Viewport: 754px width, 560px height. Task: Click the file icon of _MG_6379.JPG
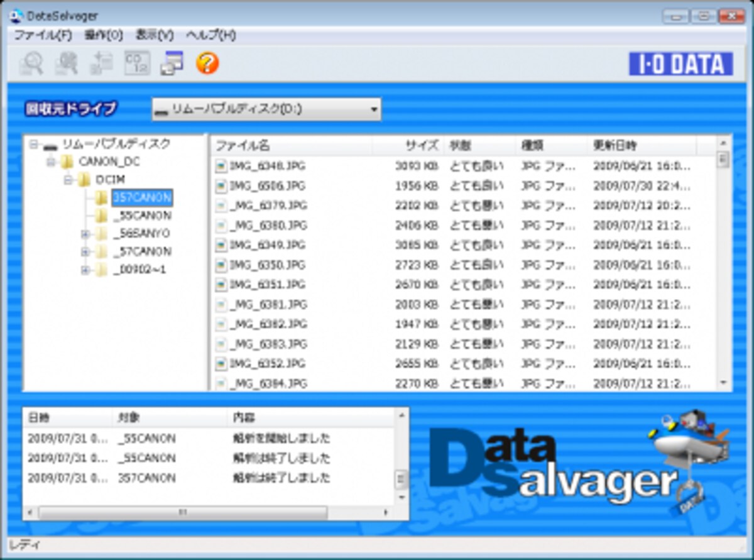[x=221, y=206]
